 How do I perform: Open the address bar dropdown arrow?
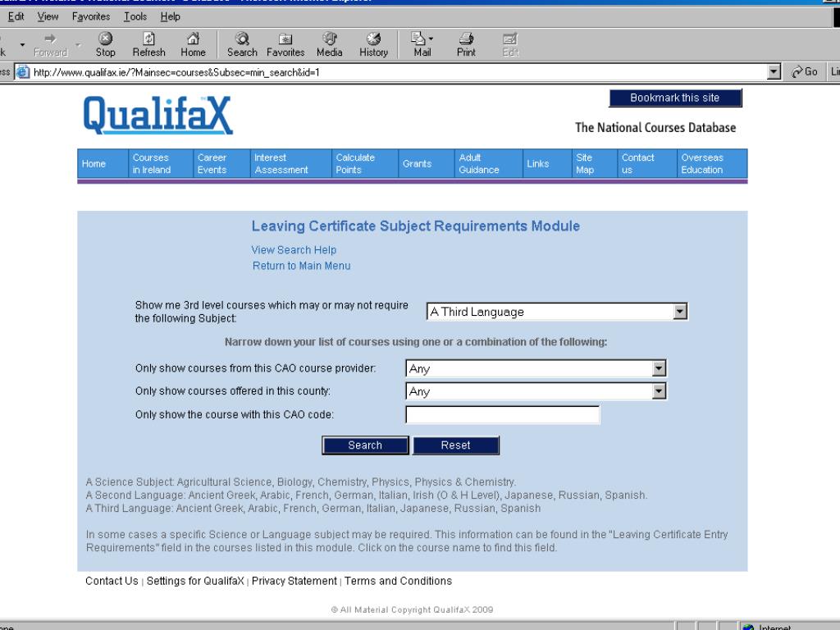774,72
